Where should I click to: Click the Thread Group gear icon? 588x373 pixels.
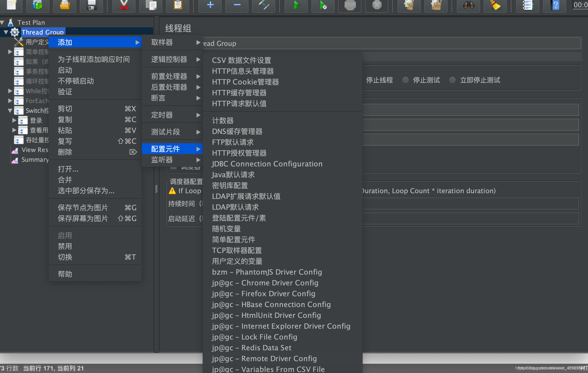coord(15,32)
